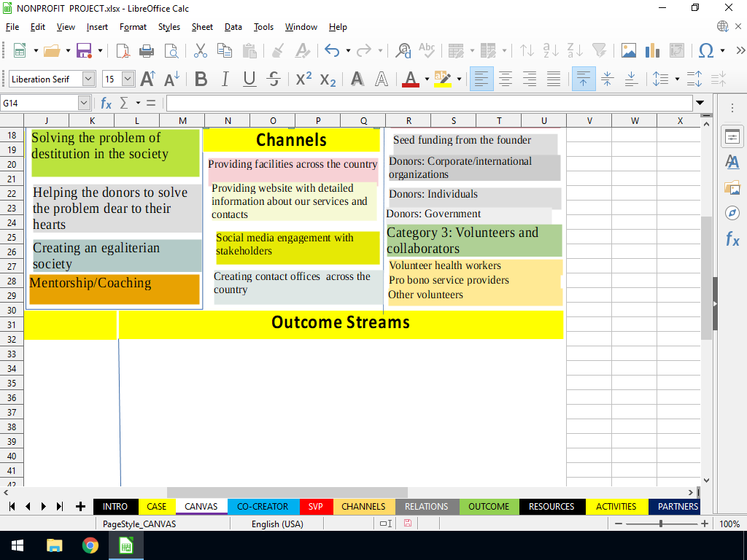This screenshot has width=747, height=560.
Task: Insert a special character with Omega icon
Action: 706,50
